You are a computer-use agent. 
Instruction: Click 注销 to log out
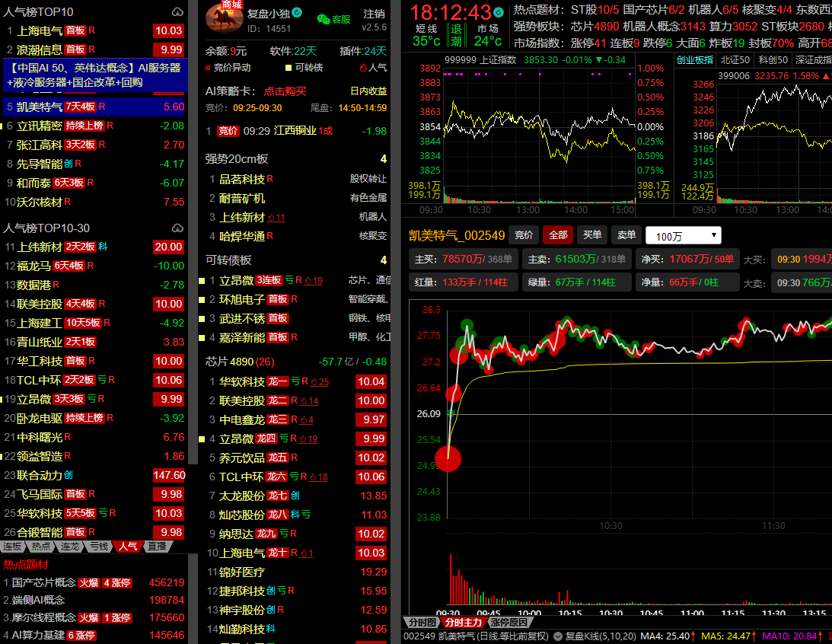point(375,14)
